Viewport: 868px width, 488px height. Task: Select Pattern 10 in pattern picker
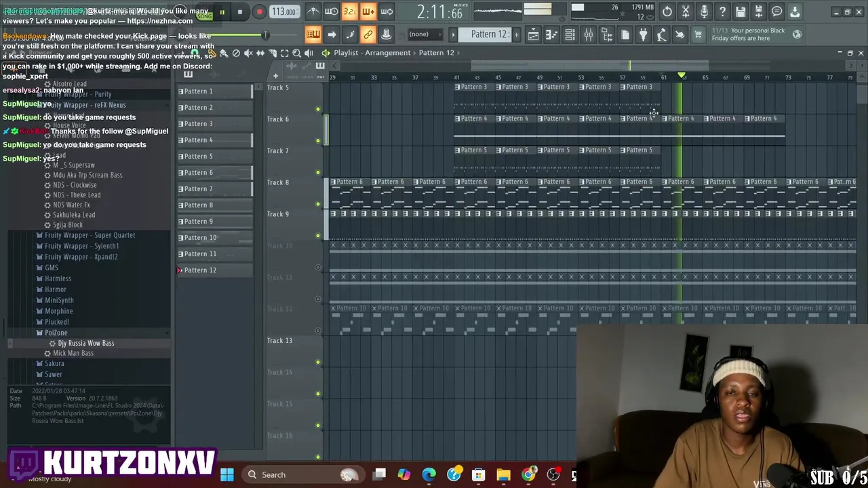point(214,237)
